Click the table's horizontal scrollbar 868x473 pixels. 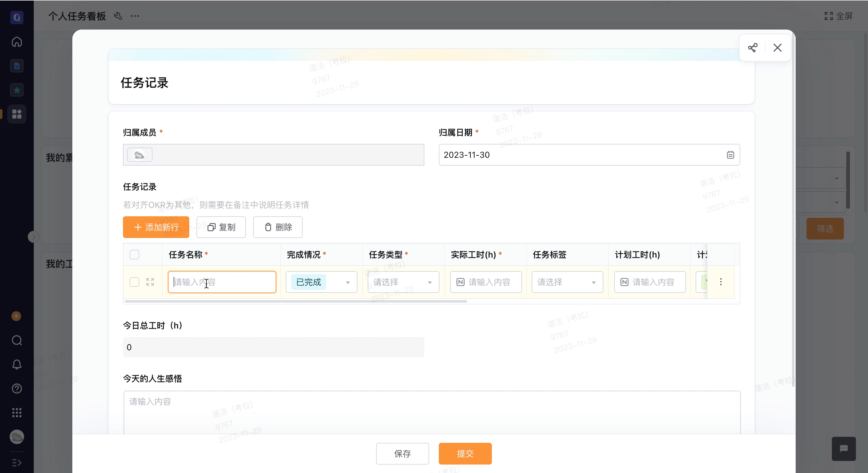tap(296, 301)
